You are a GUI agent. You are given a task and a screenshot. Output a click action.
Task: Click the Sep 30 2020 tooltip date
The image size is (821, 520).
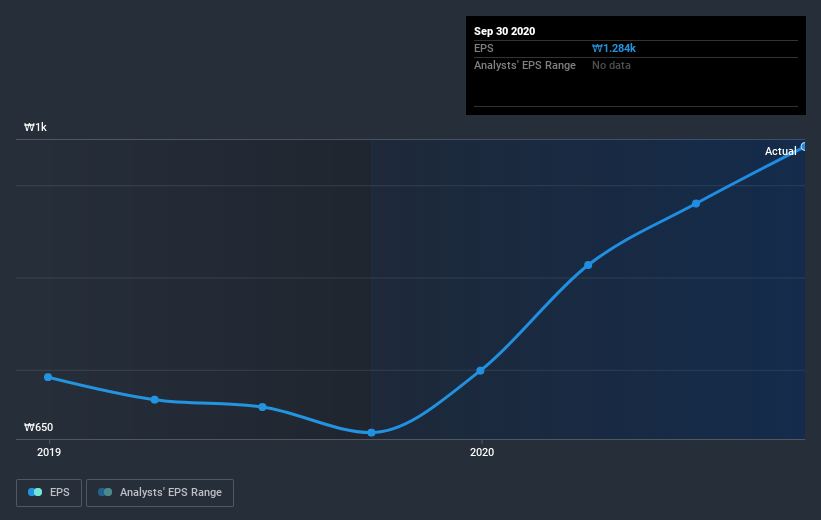click(504, 31)
